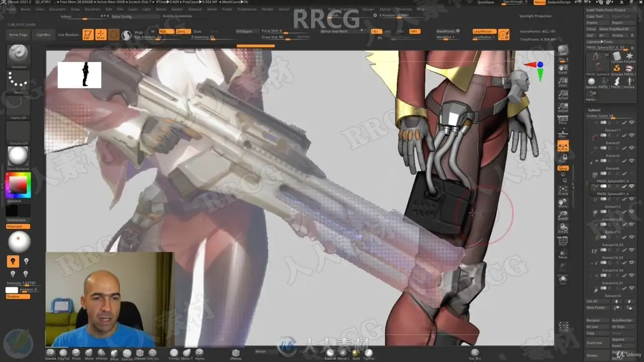Image resolution: width=644 pixels, height=362 pixels.
Task: Toggle the LazyMouse option
Action: tap(482, 31)
